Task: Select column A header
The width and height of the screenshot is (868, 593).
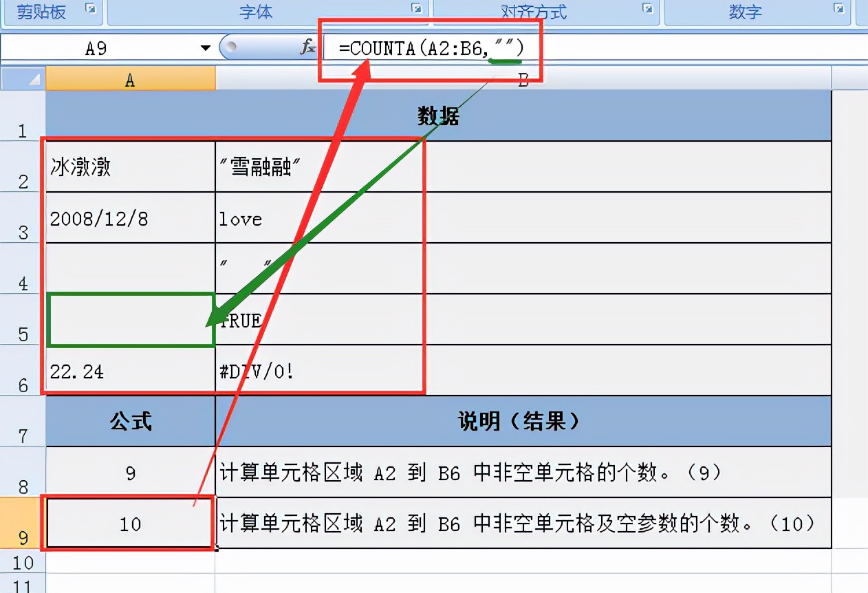Action: coord(131,80)
